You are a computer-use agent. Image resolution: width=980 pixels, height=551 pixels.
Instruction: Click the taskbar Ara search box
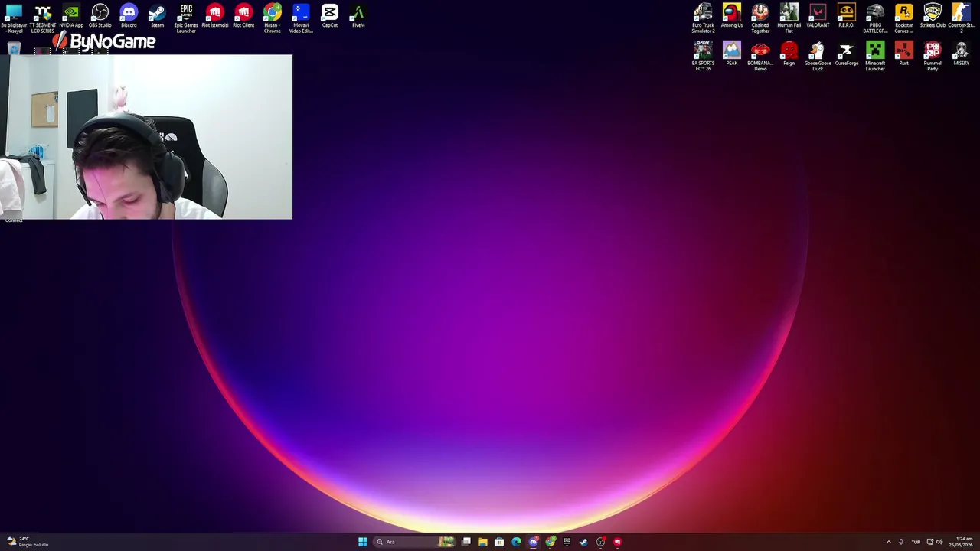click(x=415, y=542)
